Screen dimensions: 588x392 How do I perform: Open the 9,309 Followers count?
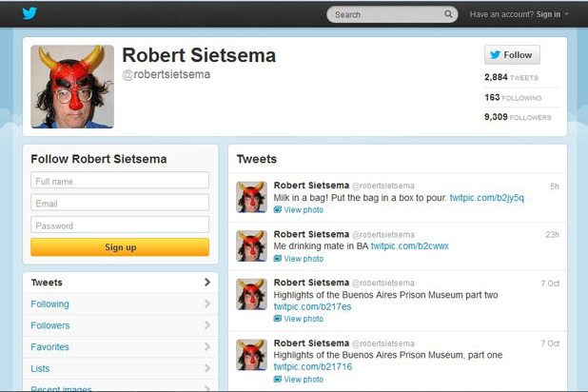518,117
